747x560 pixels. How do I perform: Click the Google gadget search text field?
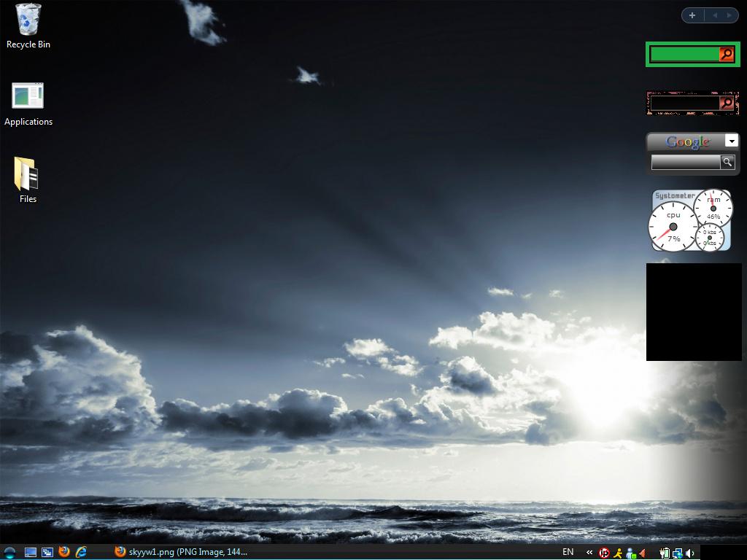point(686,163)
